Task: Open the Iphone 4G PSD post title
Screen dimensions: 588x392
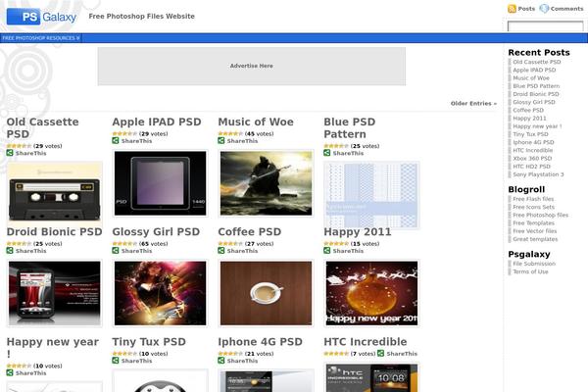Action: click(261, 342)
